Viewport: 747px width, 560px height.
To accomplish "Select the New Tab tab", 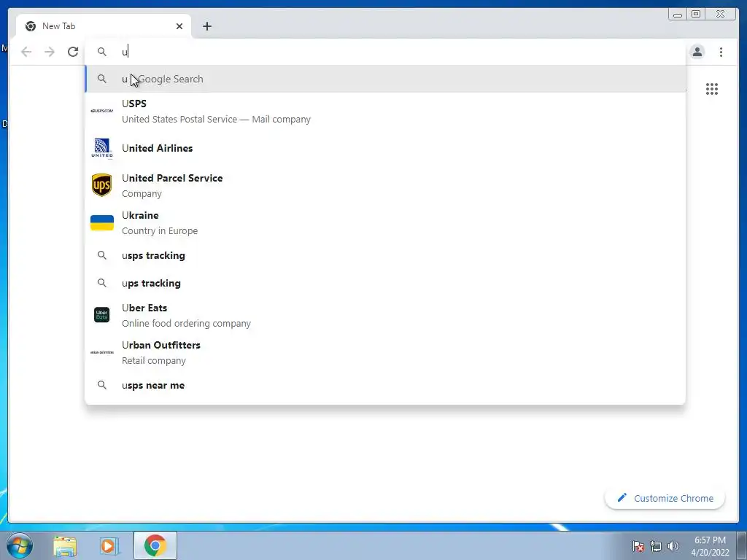I will coord(104,26).
